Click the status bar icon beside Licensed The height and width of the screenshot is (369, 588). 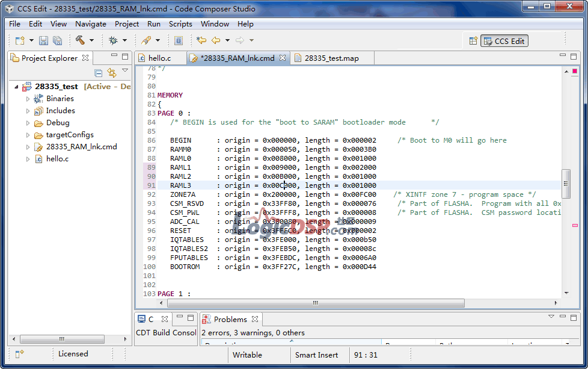click(19, 354)
